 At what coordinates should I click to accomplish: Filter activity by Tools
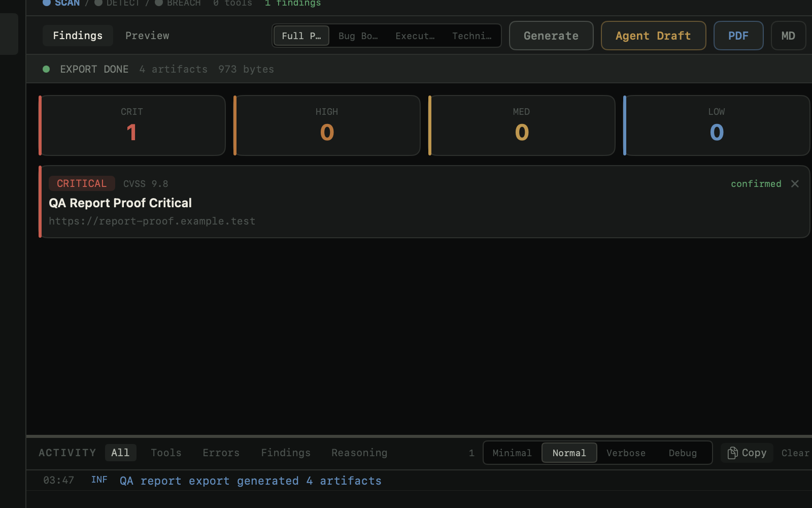166,453
